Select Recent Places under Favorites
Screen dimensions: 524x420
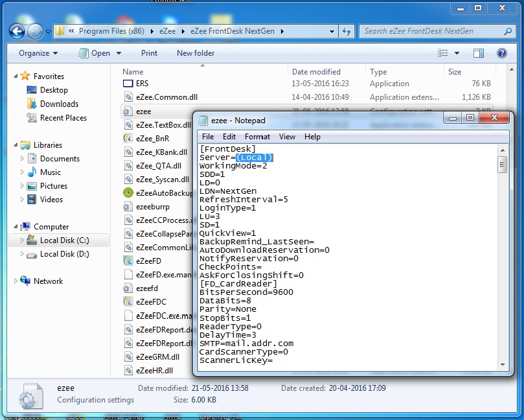(63, 118)
